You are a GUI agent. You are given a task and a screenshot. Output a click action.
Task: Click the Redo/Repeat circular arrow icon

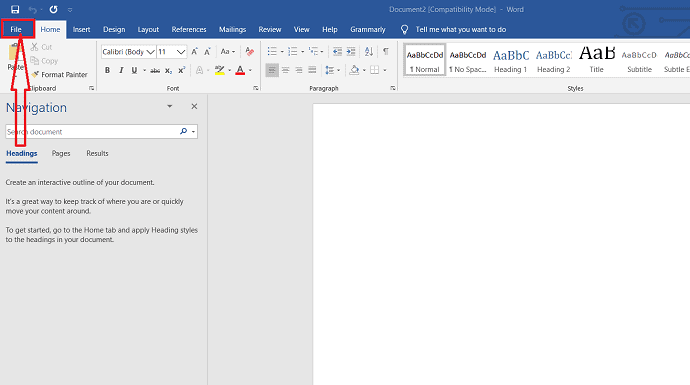coord(54,9)
